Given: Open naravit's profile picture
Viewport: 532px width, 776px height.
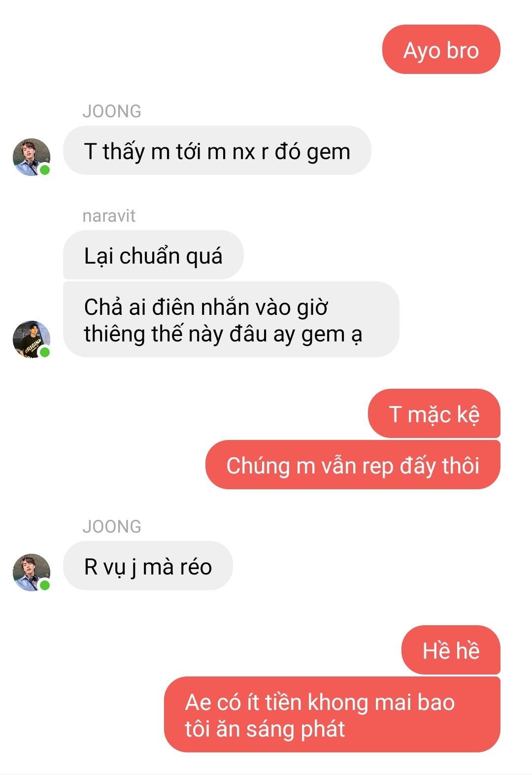Looking at the screenshot, I should click(32, 339).
